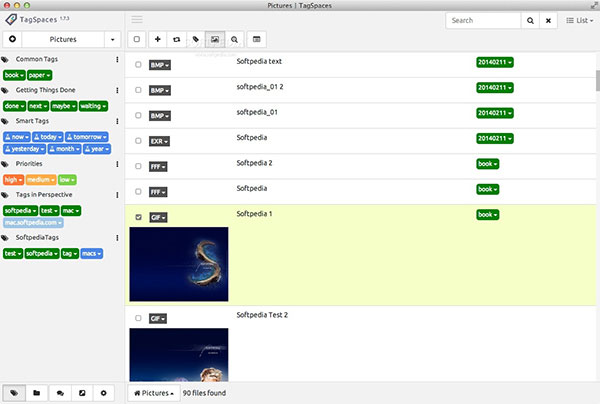Open SoftpediaTags group options menu
The image size is (600, 404).
117,238
